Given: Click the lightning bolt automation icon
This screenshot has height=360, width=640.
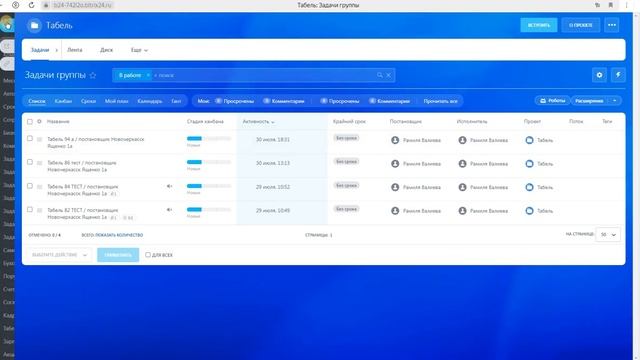Looking at the screenshot, I should click(618, 75).
